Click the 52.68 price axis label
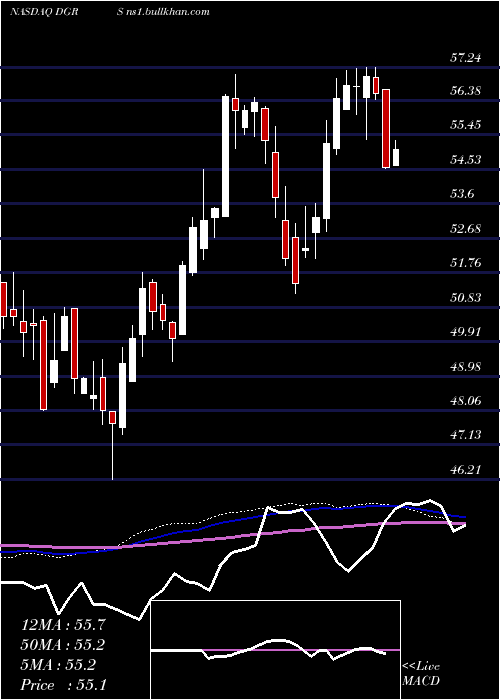 point(465,229)
